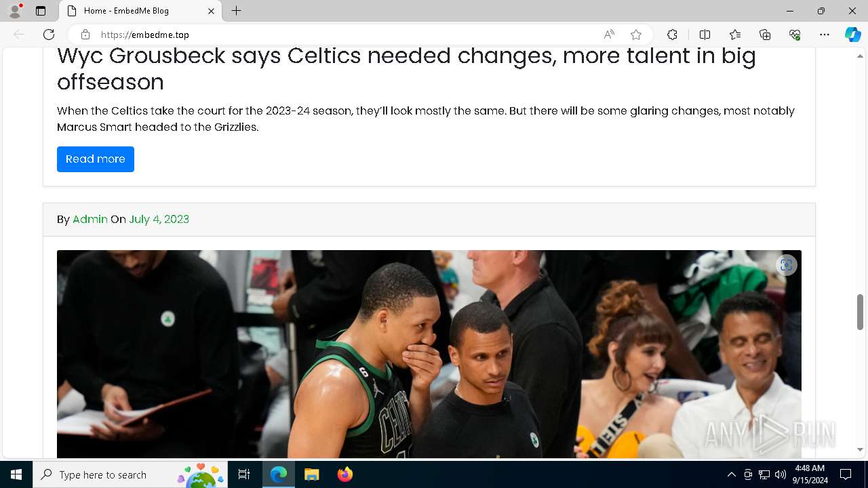868x488 pixels.
Task: Open the Favorites list
Action: tap(735, 35)
